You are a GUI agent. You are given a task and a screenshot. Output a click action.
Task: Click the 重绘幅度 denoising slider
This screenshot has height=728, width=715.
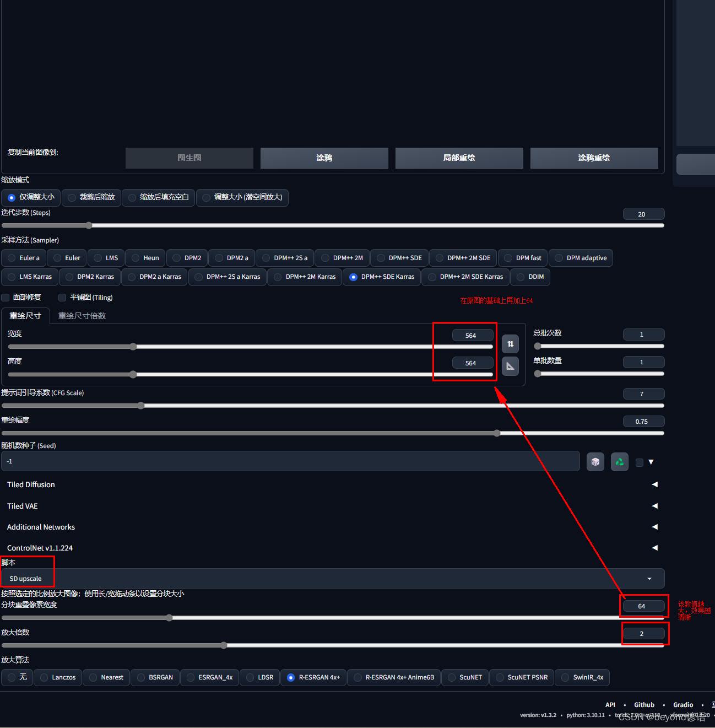(x=333, y=433)
